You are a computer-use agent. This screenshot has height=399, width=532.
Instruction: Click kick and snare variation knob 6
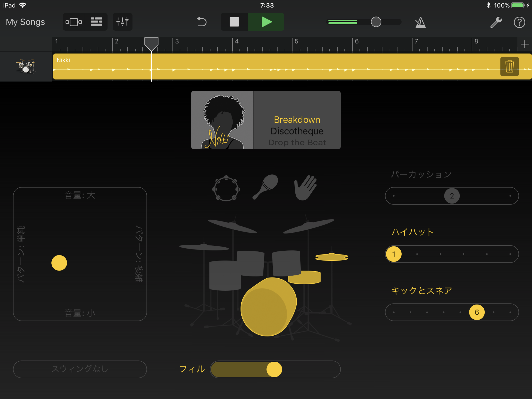[477, 312]
